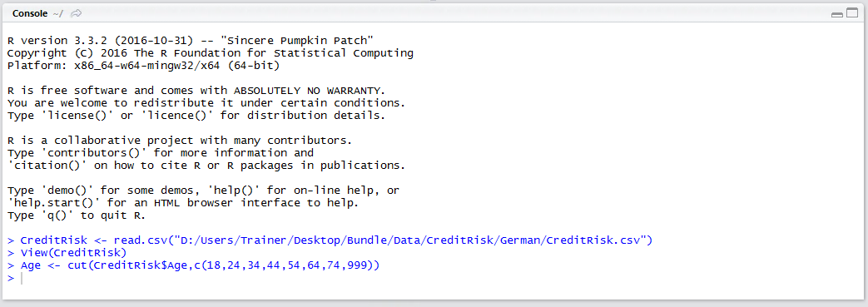This screenshot has width=868, height=307.
Task: Click the Age <- cut(...) command line
Action: 194,265
